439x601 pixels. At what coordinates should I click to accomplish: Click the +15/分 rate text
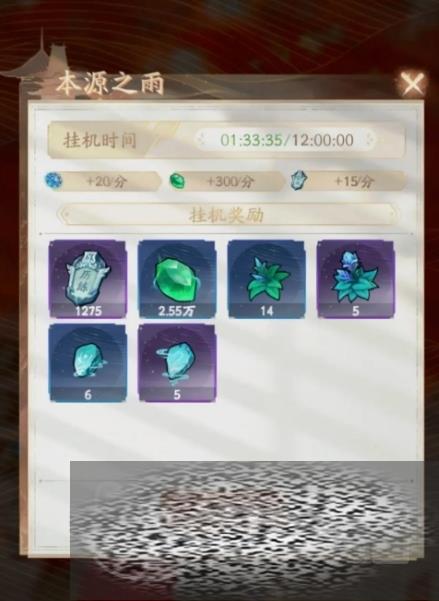tap(354, 181)
